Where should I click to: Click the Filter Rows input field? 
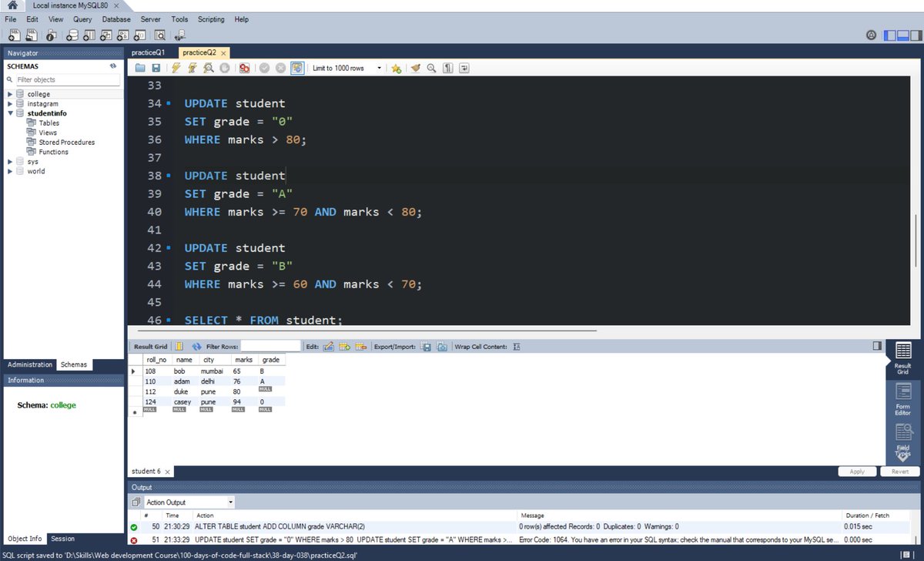(x=270, y=347)
